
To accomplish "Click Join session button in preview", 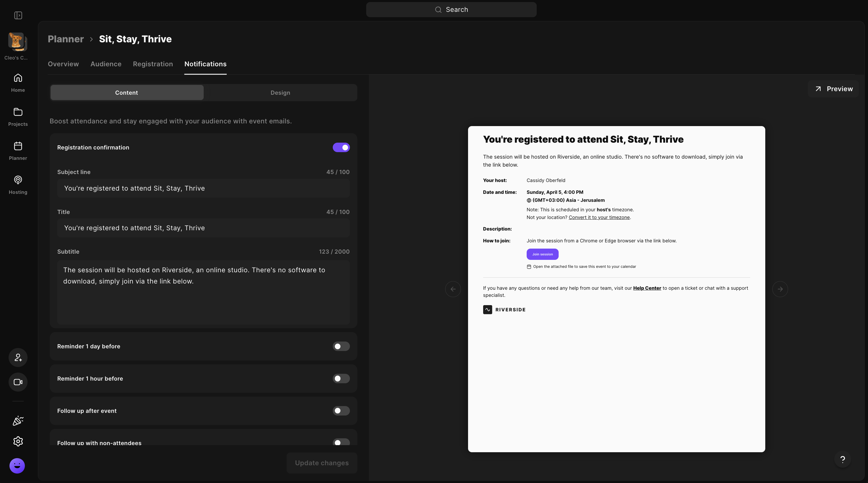I will tap(542, 254).
